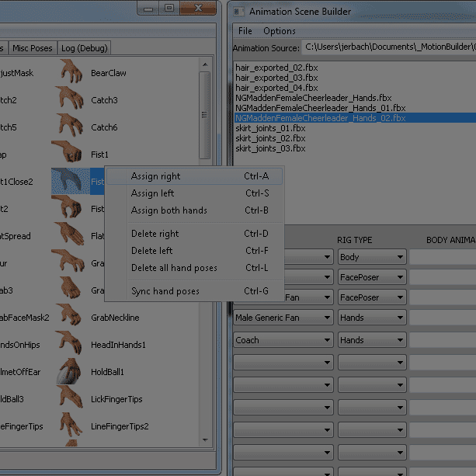Choose Sync hand poses menu entry
The width and height of the screenshot is (476, 476).
195,291
